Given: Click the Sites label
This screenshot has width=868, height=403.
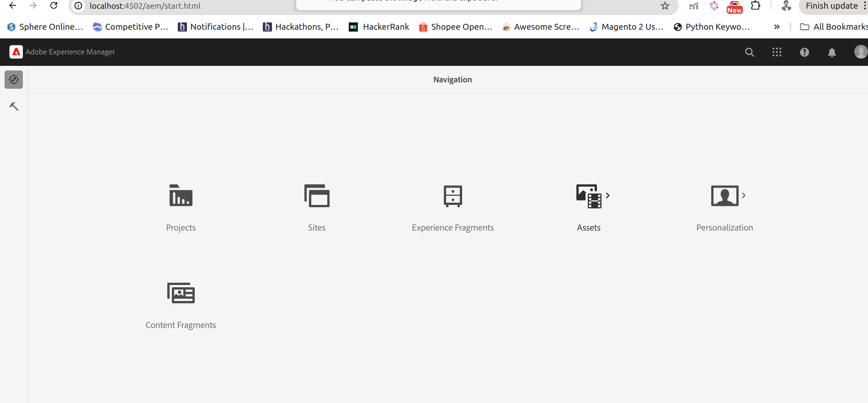Looking at the screenshot, I should point(317,228).
